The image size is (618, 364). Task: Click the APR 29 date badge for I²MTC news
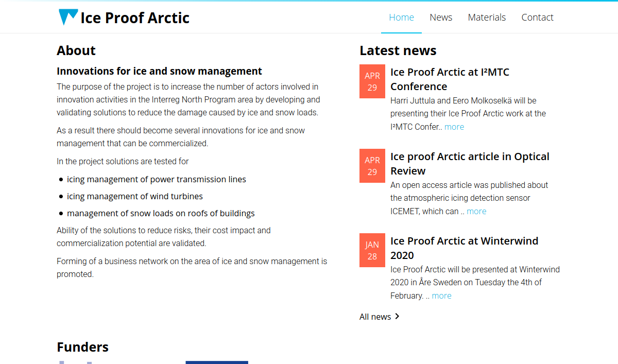[372, 81]
